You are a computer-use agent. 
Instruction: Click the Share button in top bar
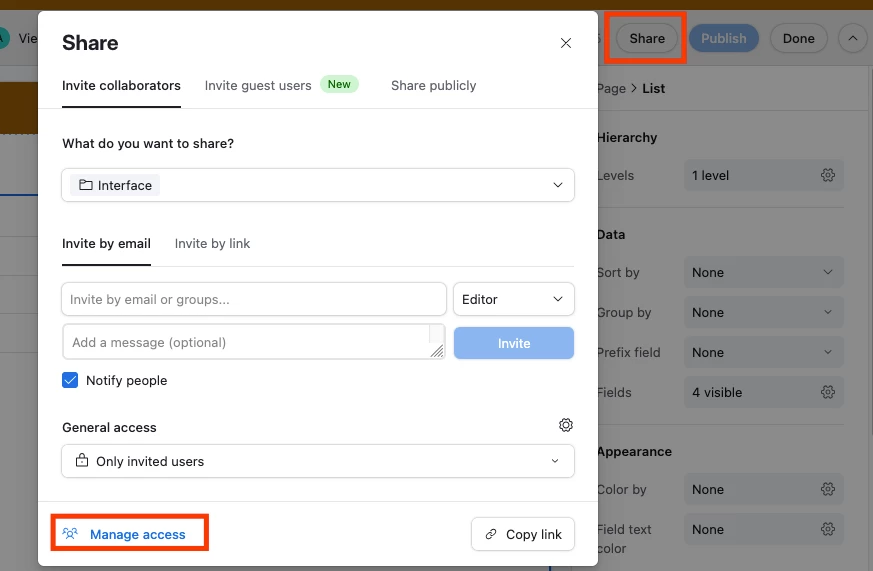click(647, 38)
